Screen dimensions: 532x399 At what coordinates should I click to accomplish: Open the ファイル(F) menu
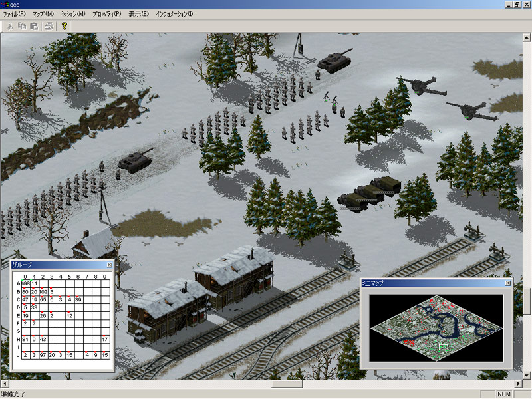(14, 14)
